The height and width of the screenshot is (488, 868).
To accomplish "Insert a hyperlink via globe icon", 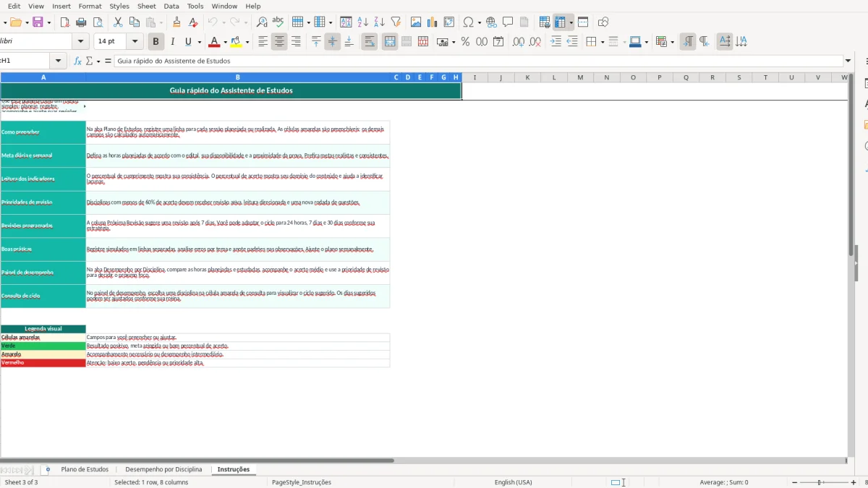I will [x=492, y=22].
